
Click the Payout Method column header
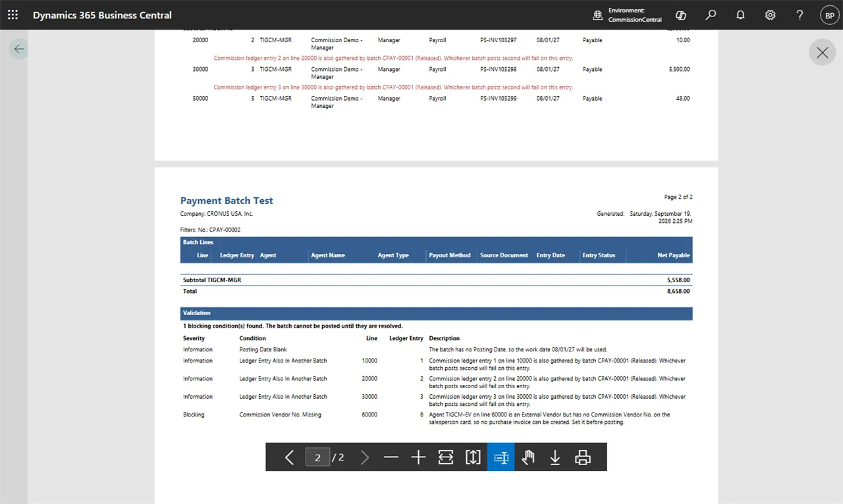(x=450, y=255)
